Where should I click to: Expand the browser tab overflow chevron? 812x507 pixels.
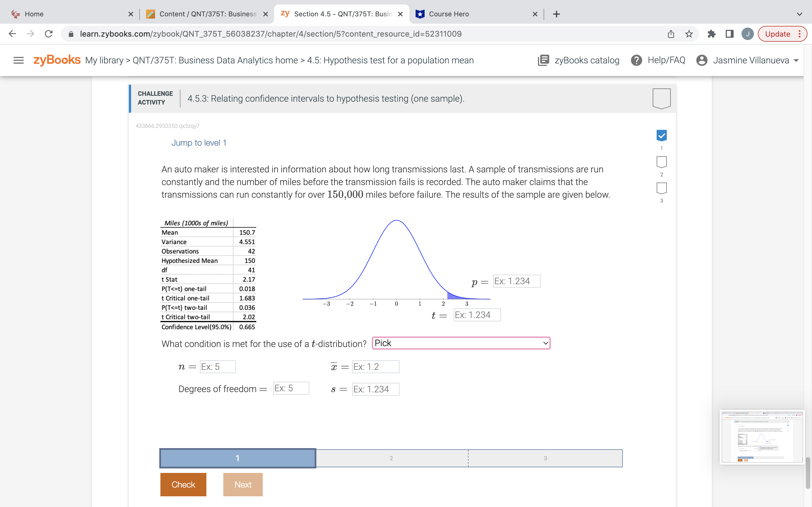click(799, 14)
